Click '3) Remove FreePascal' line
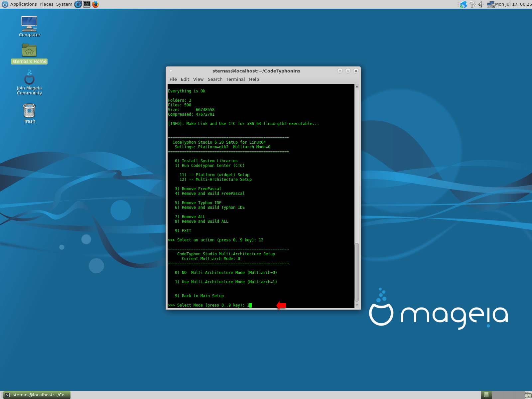This screenshot has width=532, height=399. [198, 189]
